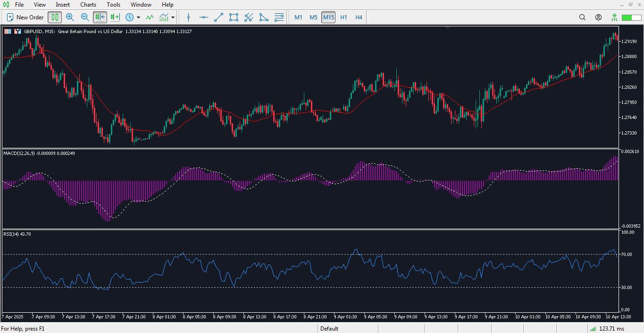This screenshot has width=644, height=333.
Task: Expand the timeframe clock dropdown arrow
Action: click(138, 17)
